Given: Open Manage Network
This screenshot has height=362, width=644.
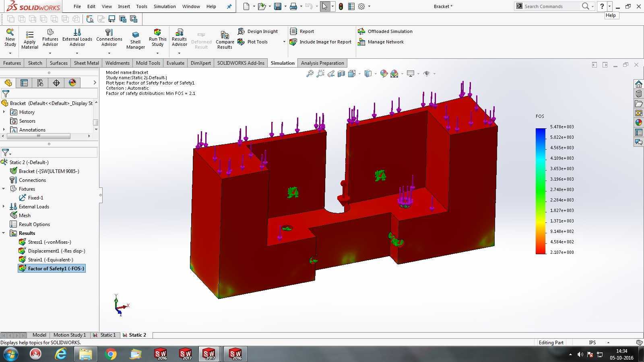Looking at the screenshot, I should [x=380, y=42].
